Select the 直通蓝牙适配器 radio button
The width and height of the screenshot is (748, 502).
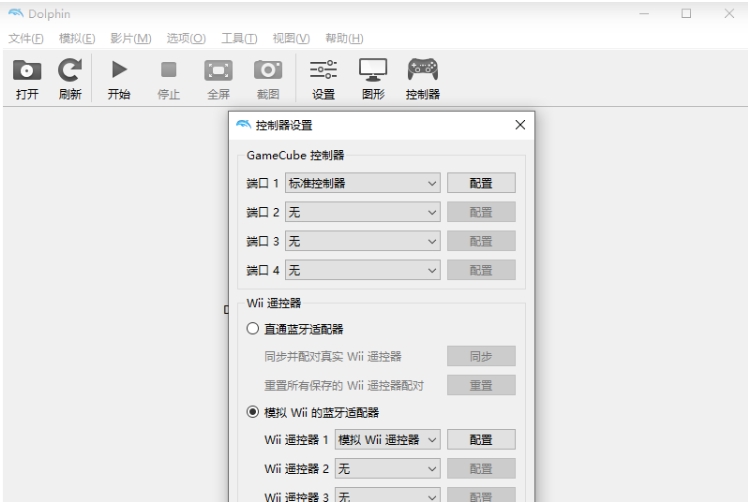[253, 328]
